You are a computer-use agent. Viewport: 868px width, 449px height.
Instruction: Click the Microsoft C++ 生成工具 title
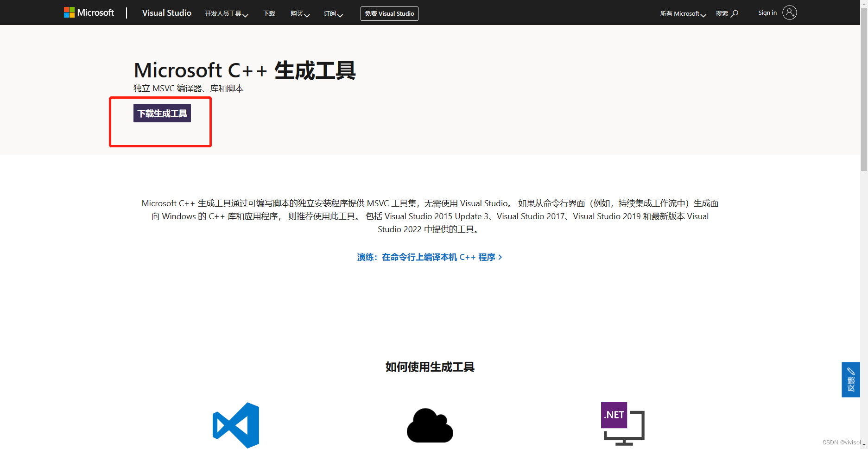point(245,70)
